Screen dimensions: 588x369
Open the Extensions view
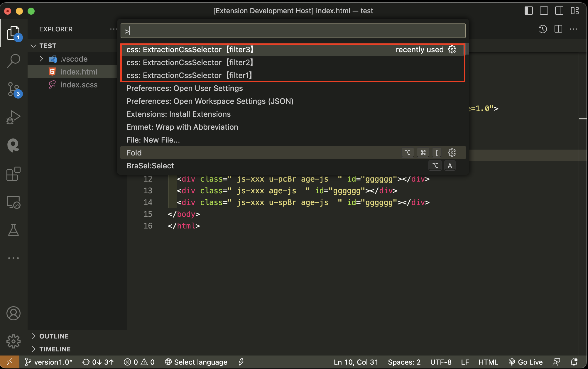coord(13,174)
